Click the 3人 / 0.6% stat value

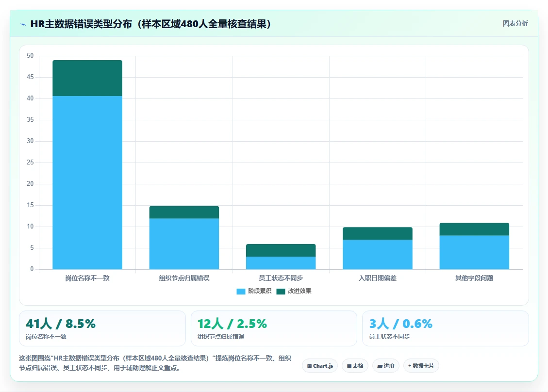[401, 324]
